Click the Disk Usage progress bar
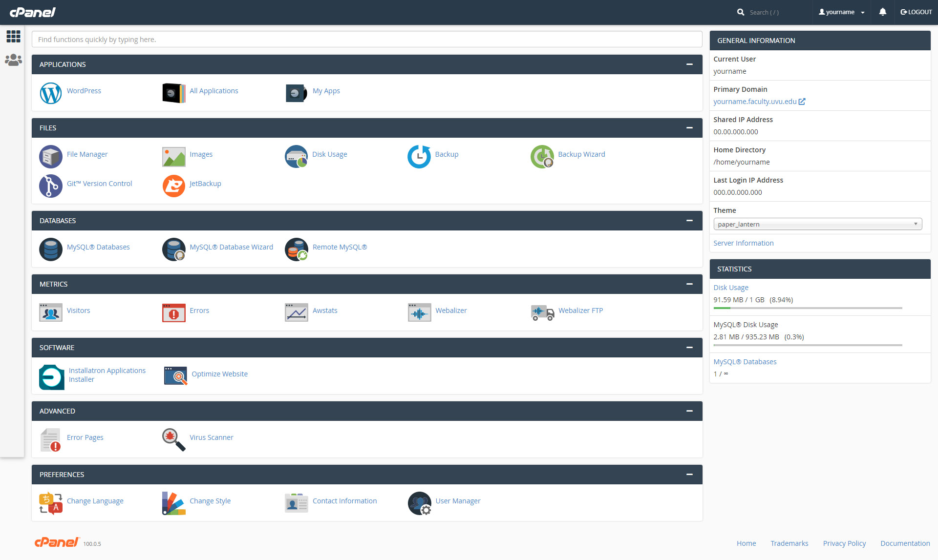 [x=807, y=308]
